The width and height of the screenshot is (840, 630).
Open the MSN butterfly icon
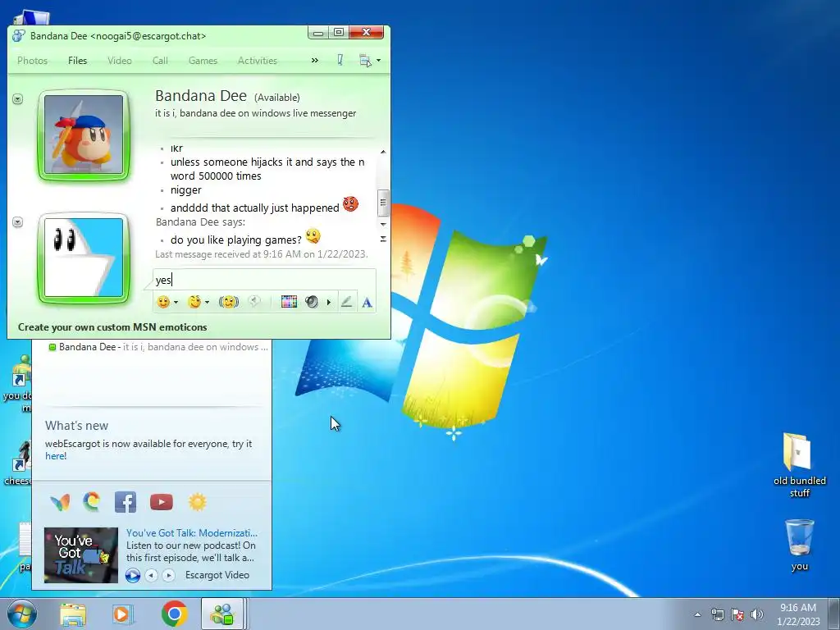(60, 502)
